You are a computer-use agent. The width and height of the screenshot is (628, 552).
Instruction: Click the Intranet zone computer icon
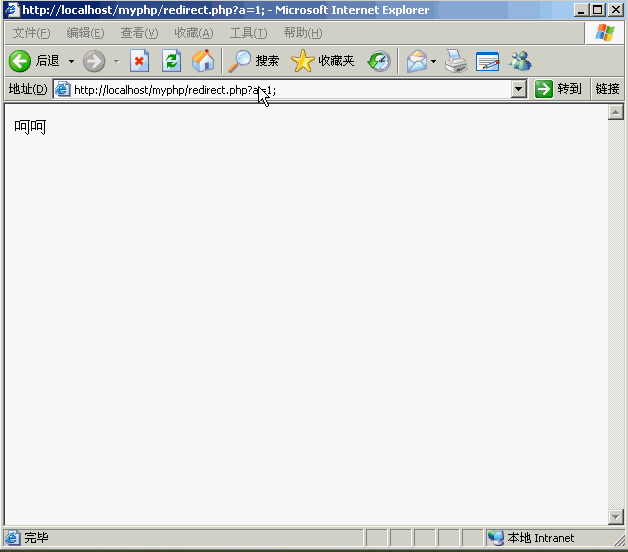click(496, 538)
